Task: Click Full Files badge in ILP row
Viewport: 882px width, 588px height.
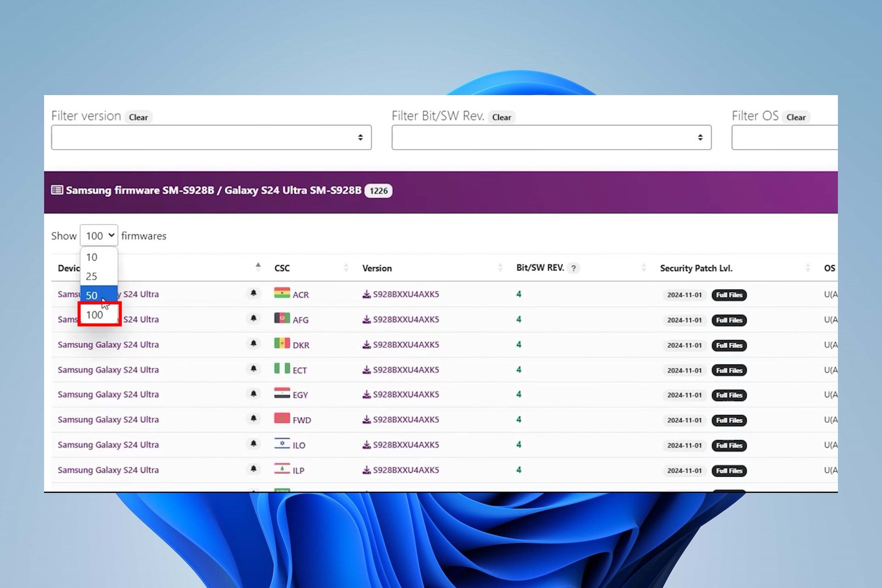Action: 729,471
